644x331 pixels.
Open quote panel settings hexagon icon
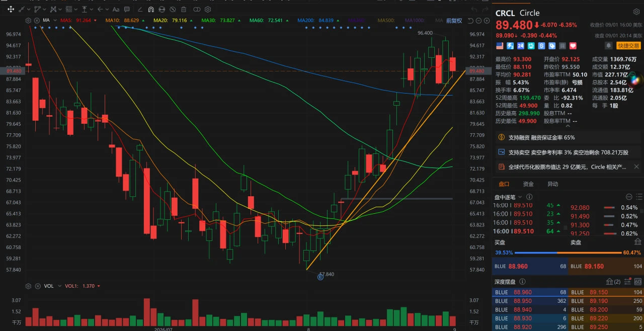636,12
